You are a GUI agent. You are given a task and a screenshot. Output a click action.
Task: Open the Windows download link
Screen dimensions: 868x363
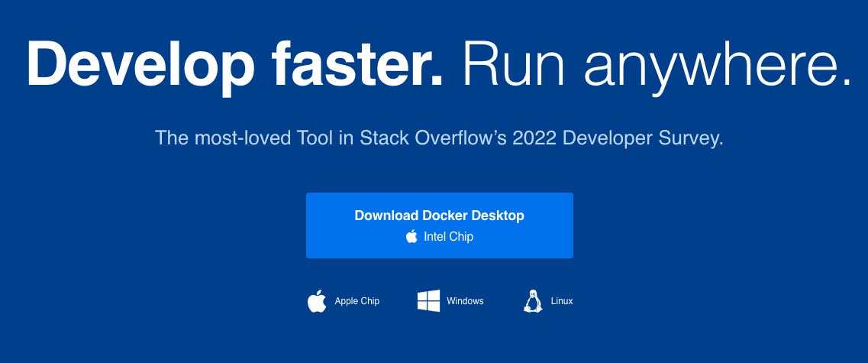(x=450, y=301)
